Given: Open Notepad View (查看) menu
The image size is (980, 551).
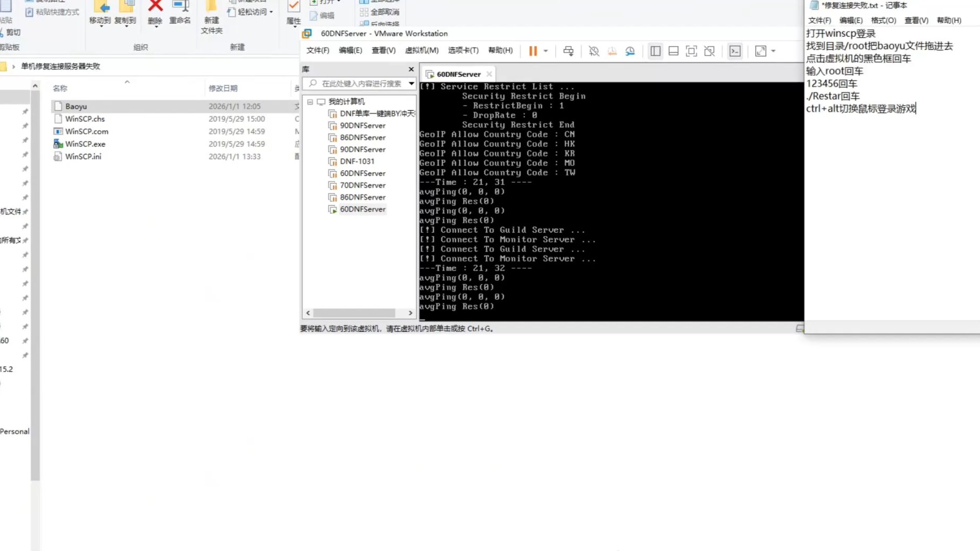Looking at the screenshot, I should point(916,20).
